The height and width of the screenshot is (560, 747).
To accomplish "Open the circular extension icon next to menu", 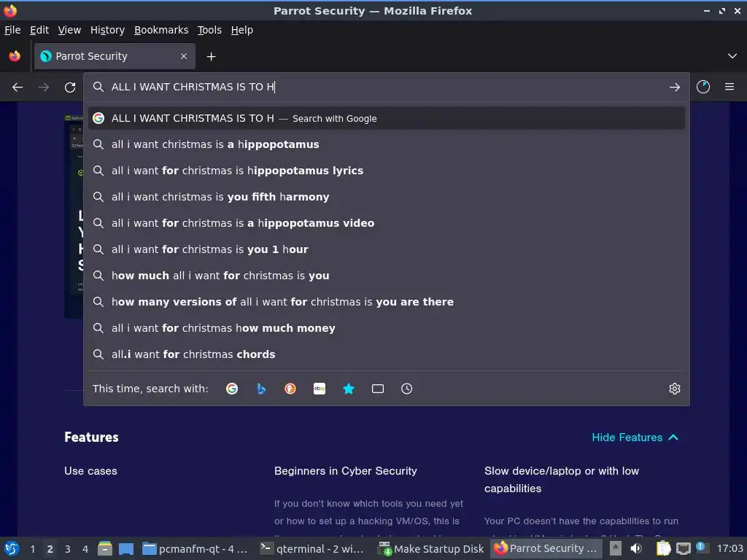I will [x=703, y=87].
